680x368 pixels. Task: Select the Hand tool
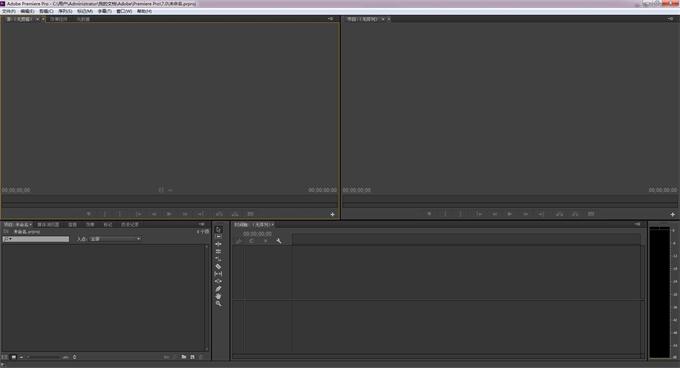[219, 296]
